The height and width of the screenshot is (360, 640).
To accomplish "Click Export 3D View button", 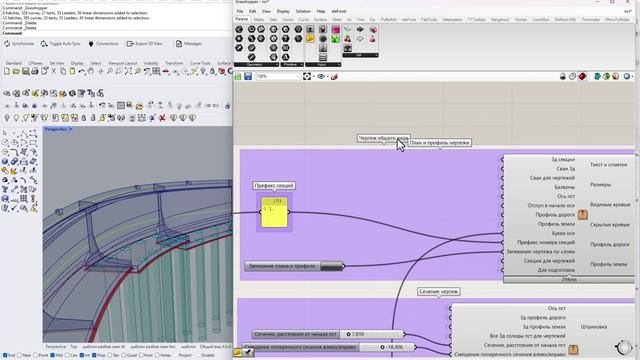I will coord(144,44).
